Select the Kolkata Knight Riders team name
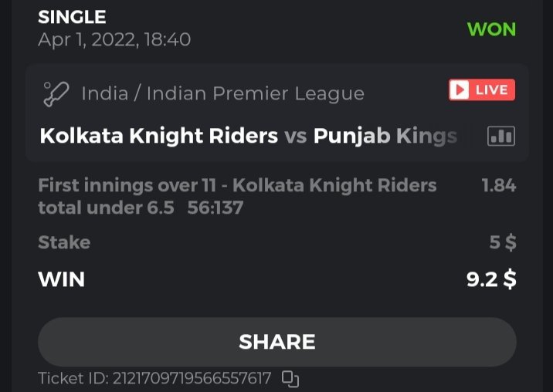This screenshot has height=392, width=553. [x=158, y=137]
